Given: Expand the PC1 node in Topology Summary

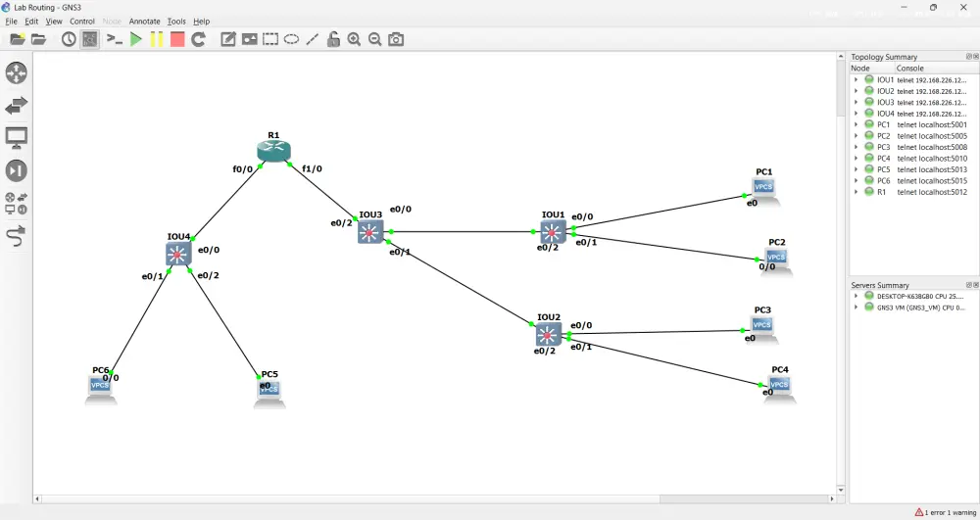Looking at the screenshot, I should click(x=857, y=124).
